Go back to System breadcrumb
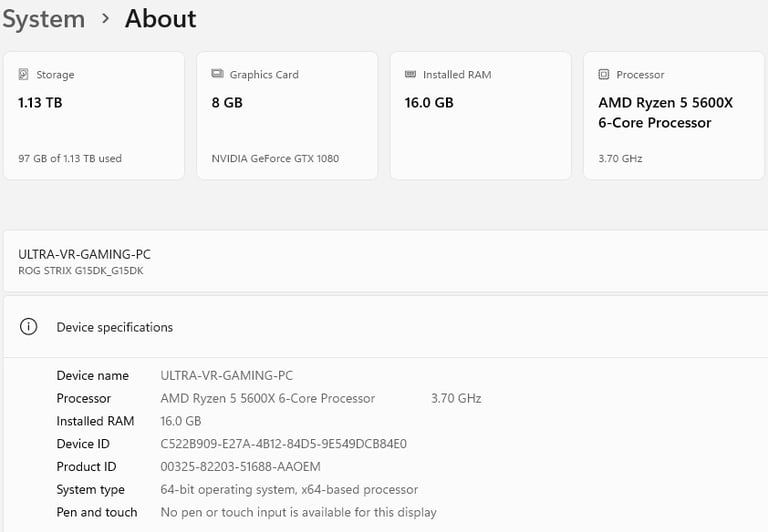The height and width of the screenshot is (532, 768). click(x=44, y=19)
